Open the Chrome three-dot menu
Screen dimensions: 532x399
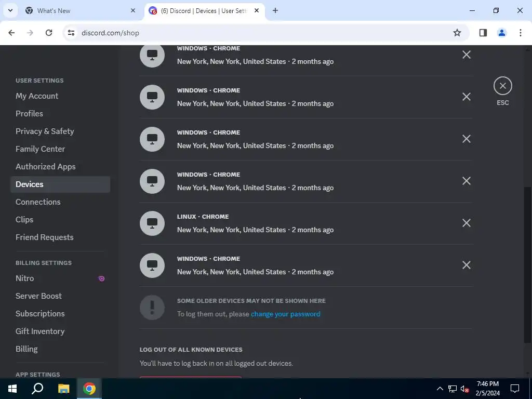pos(520,33)
